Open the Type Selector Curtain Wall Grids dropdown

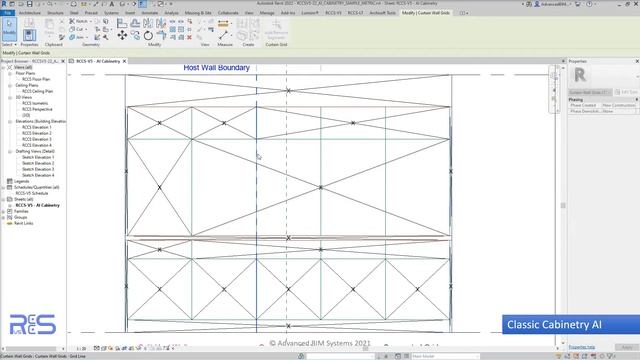pyautogui.click(x=590, y=92)
